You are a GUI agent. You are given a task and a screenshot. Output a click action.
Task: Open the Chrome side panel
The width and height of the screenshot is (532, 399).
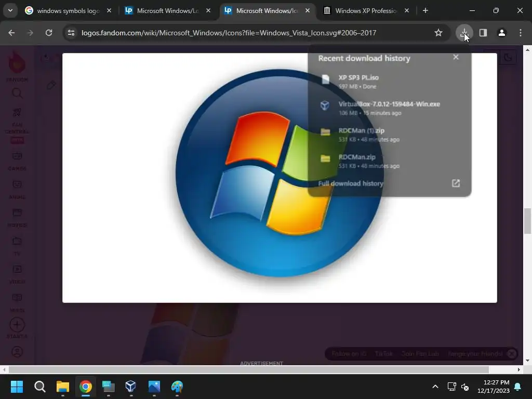[483, 33]
